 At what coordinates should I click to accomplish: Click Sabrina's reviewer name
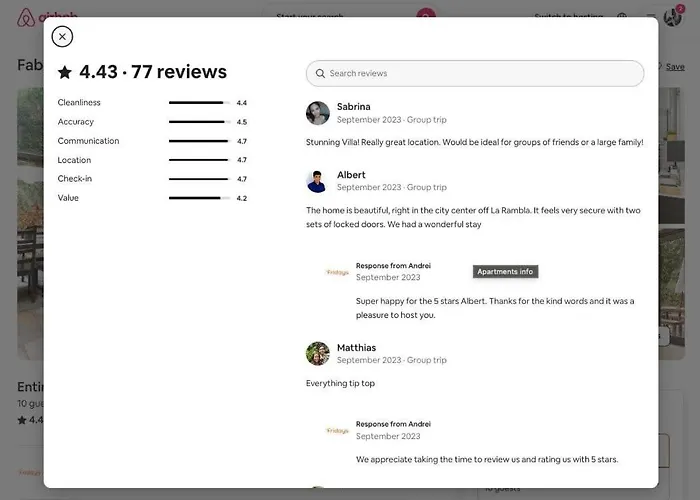(x=354, y=107)
